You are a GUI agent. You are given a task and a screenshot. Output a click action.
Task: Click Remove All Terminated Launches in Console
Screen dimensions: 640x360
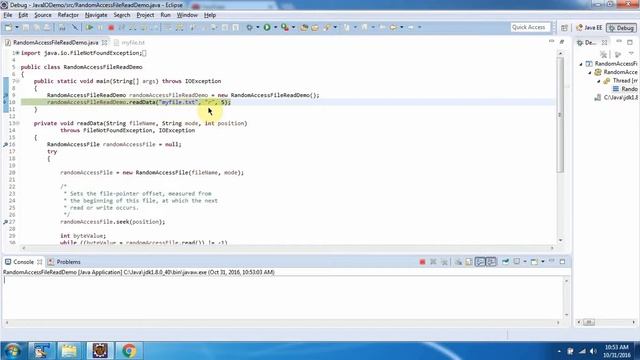click(444, 262)
